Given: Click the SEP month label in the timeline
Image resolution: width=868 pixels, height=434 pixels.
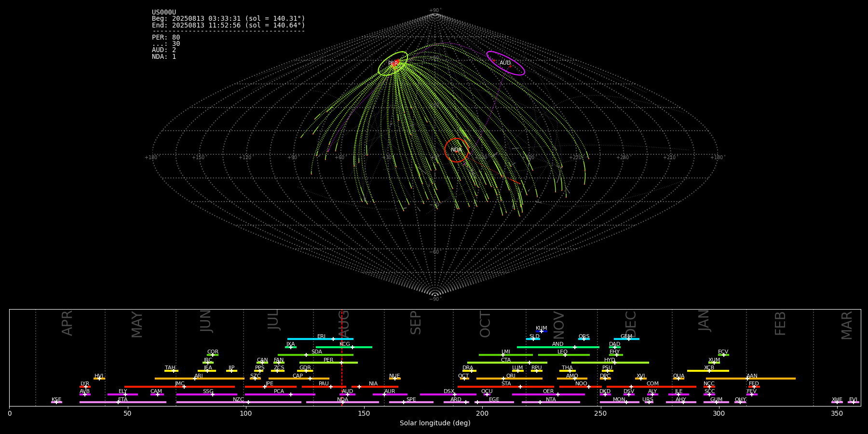Looking at the screenshot, I should 416,323.
